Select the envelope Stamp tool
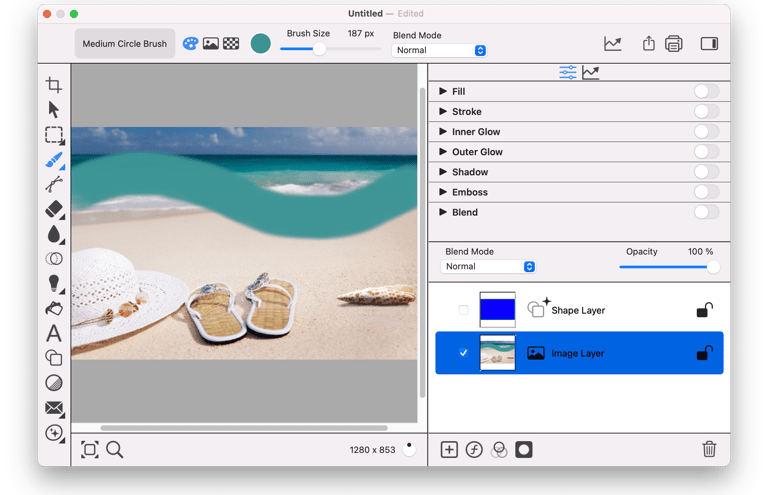Viewport: 768px width, 495px height. [54, 408]
